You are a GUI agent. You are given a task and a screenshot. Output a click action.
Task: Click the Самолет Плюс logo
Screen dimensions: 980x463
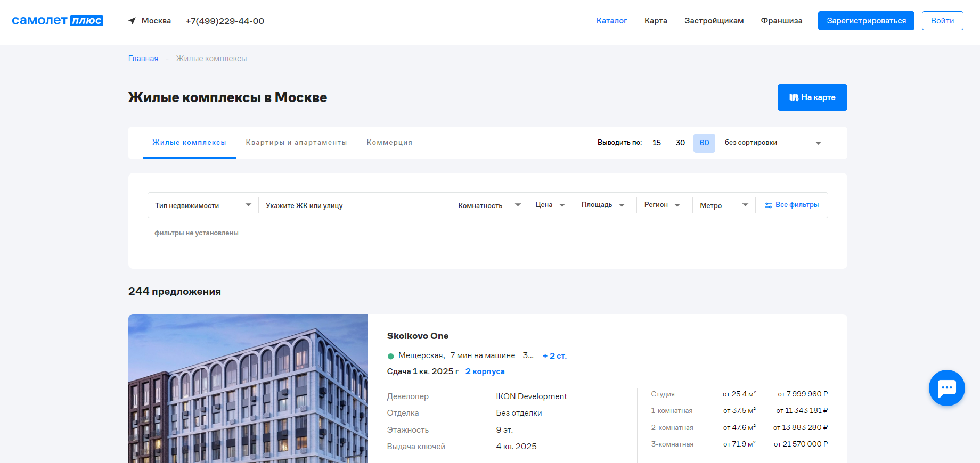tap(58, 21)
